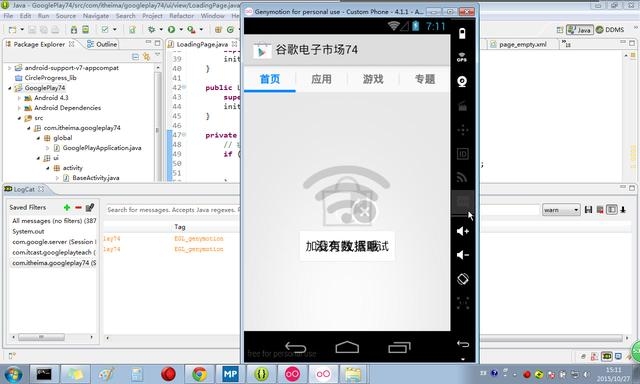Collapse the global package node
Image resolution: width=640 pixels, height=384 pixels.
[38, 138]
